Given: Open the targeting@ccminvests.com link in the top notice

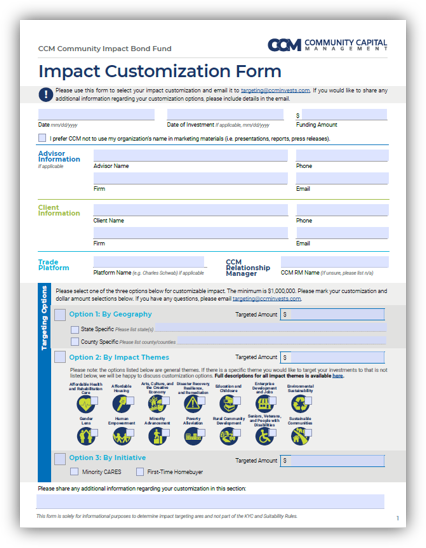Looking at the screenshot, I should (x=275, y=91).
